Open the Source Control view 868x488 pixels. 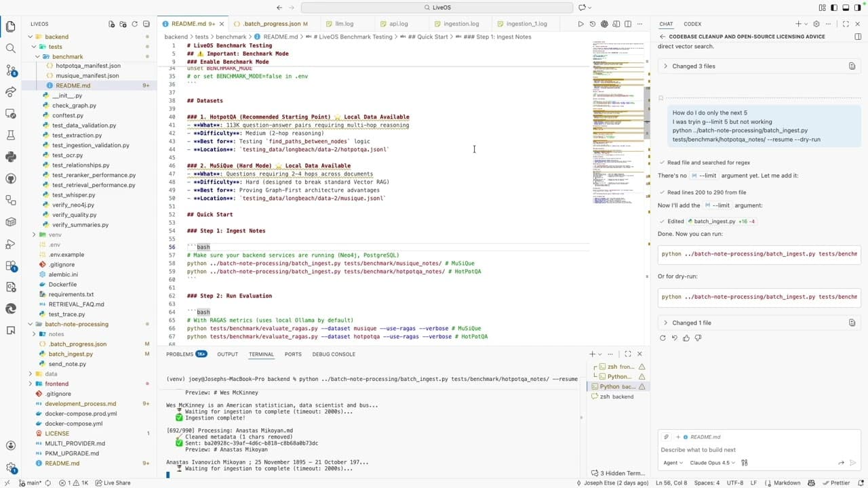point(10,70)
